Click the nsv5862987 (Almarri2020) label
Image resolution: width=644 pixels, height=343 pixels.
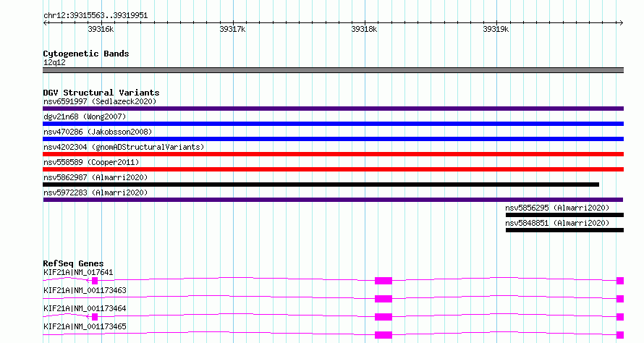pos(96,177)
